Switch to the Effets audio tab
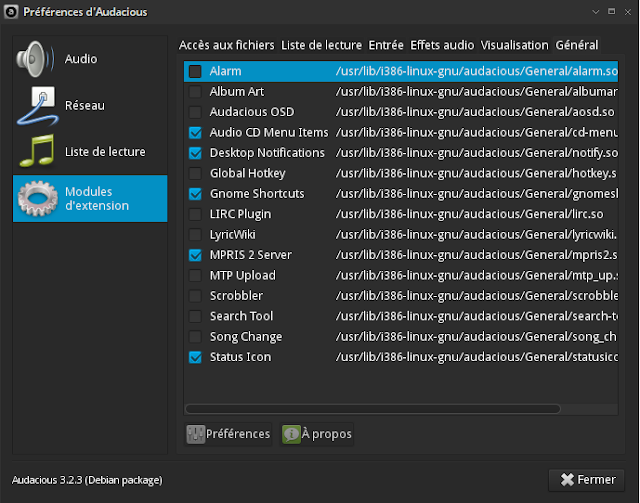 pyautogui.click(x=442, y=45)
